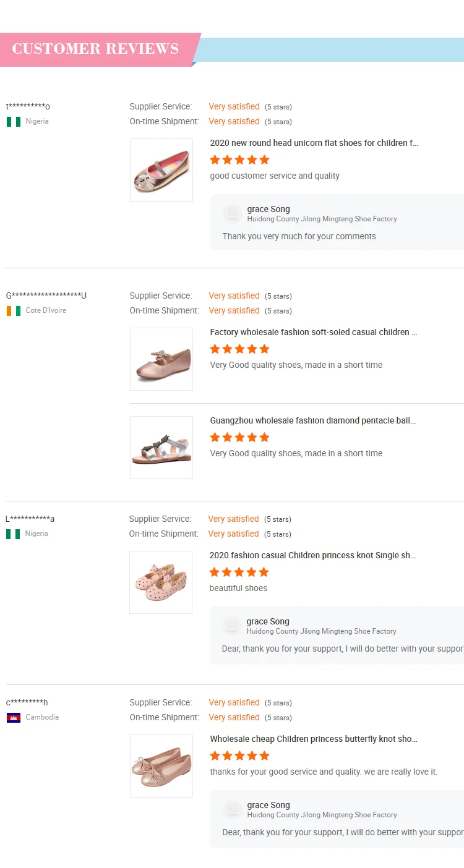464x868 pixels.
Task: Open 'Factory wholesale fashion soft-soled casual children' link
Action: point(313,332)
